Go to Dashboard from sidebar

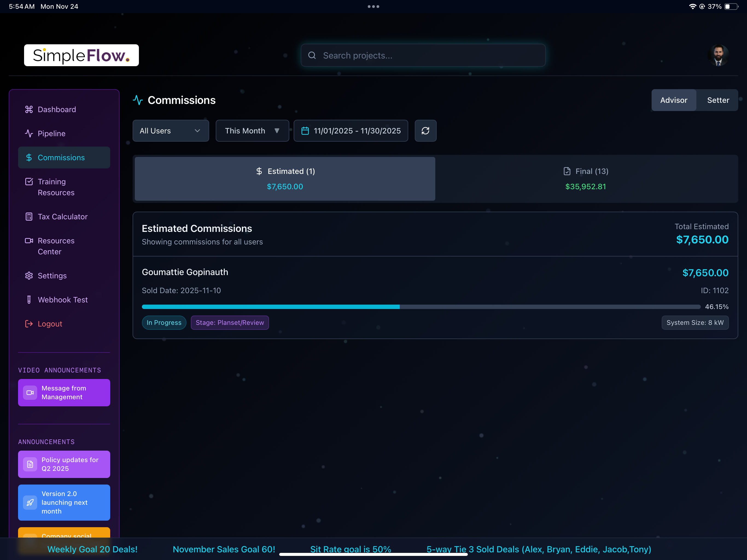tap(64, 109)
